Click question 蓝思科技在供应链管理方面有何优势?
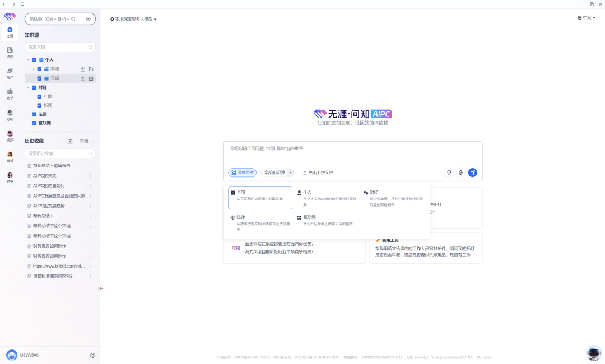Viewport: 605px width, 364px height. point(279,244)
